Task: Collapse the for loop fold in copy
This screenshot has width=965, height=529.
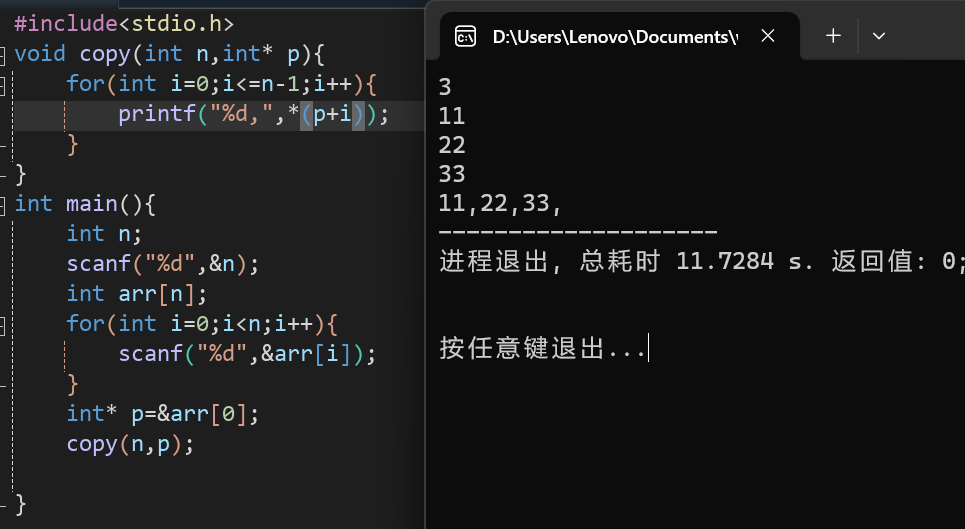Action: click(x=2, y=86)
